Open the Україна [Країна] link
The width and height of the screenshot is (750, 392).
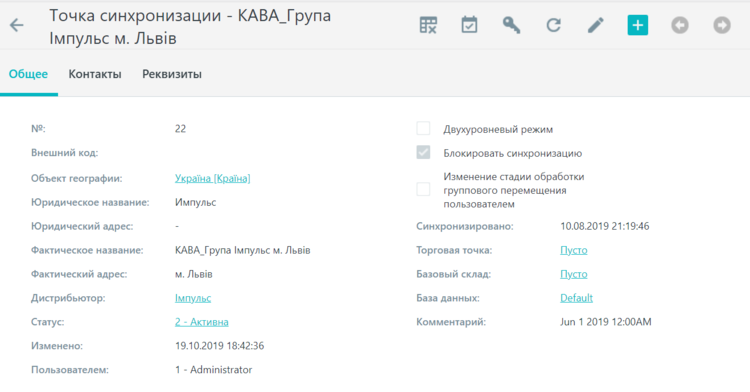click(212, 178)
